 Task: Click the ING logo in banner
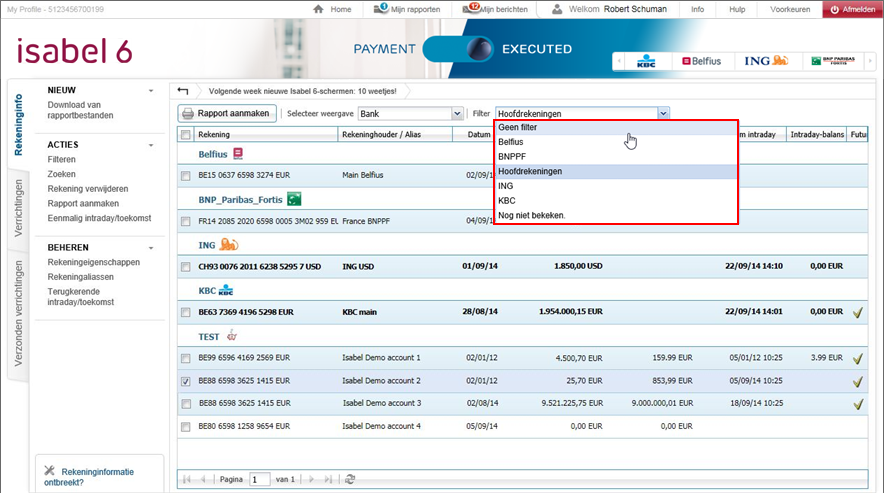pos(766,61)
